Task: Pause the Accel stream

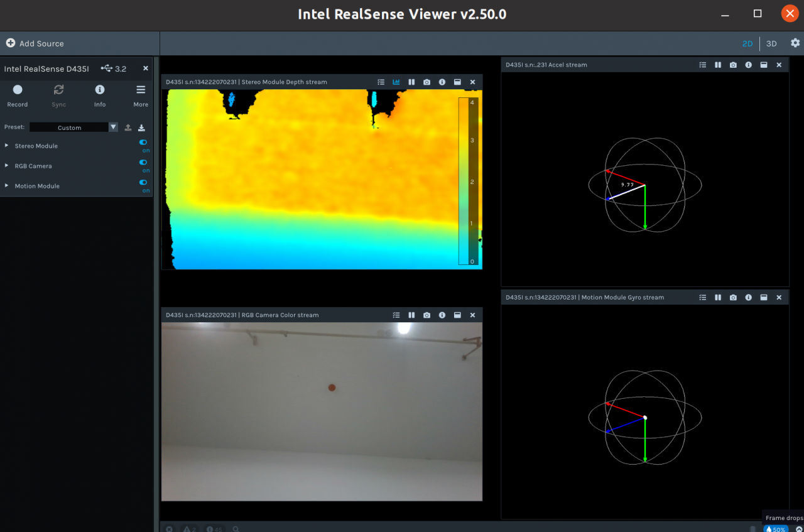Action: (718, 65)
